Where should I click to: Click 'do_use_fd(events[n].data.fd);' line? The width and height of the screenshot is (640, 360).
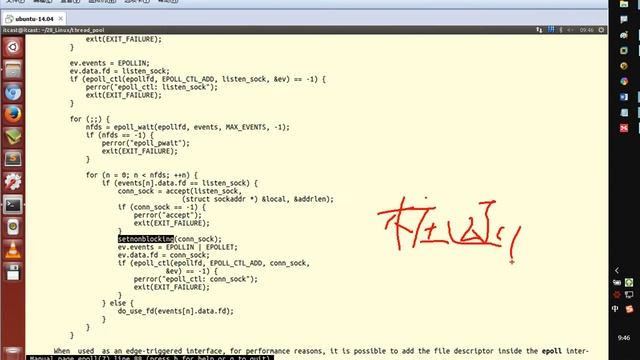(x=176, y=311)
